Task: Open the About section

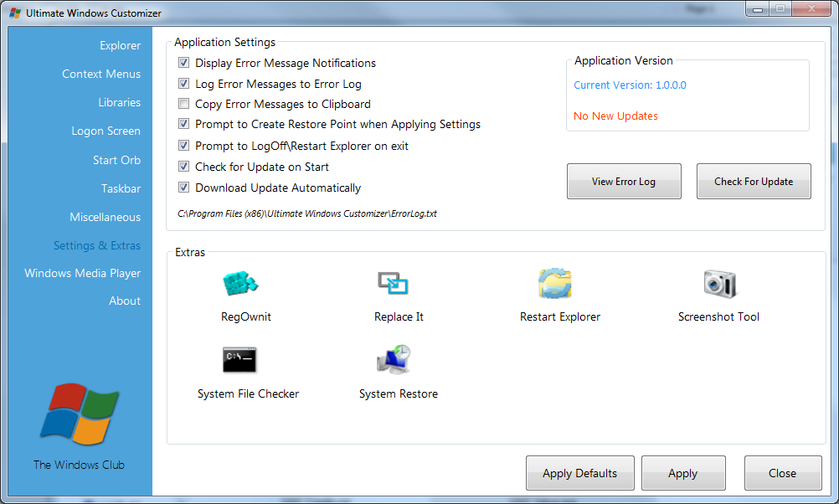Action: click(125, 301)
